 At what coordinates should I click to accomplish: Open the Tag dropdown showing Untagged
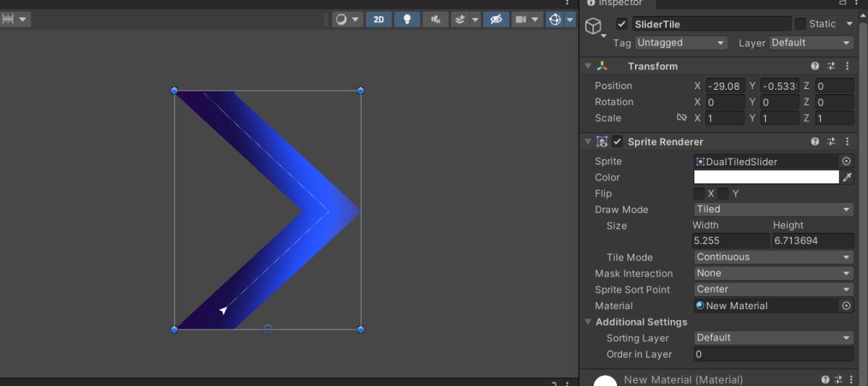pos(681,43)
